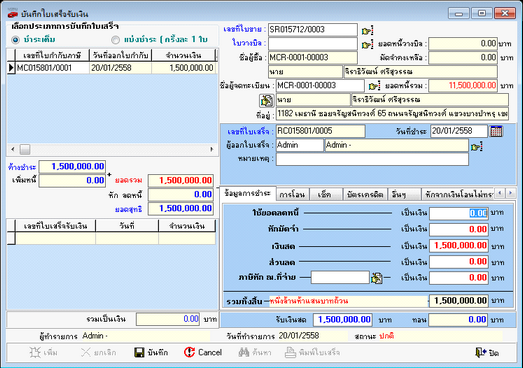Click the empty หมายเหตุ remark field
The width and height of the screenshot is (523, 368).
372,159
